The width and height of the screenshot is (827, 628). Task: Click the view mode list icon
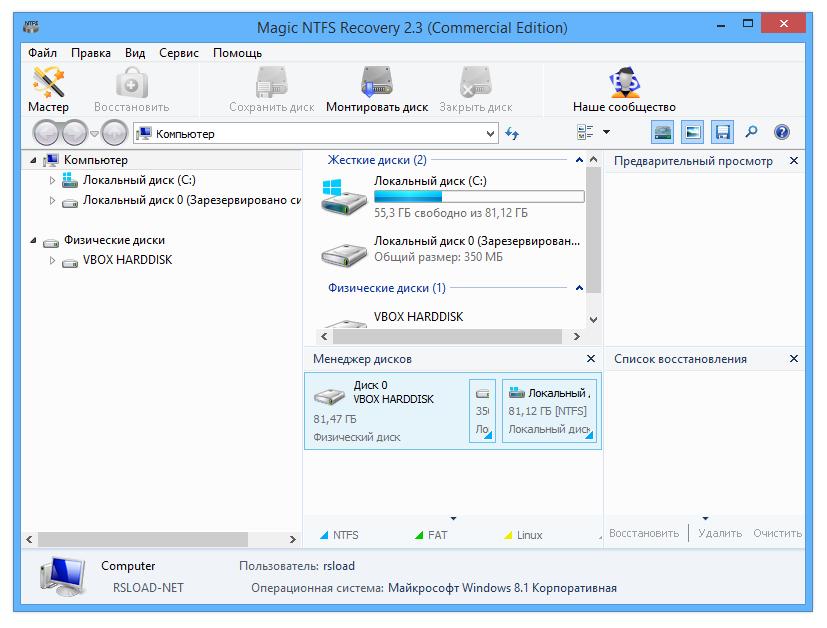[x=585, y=132]
